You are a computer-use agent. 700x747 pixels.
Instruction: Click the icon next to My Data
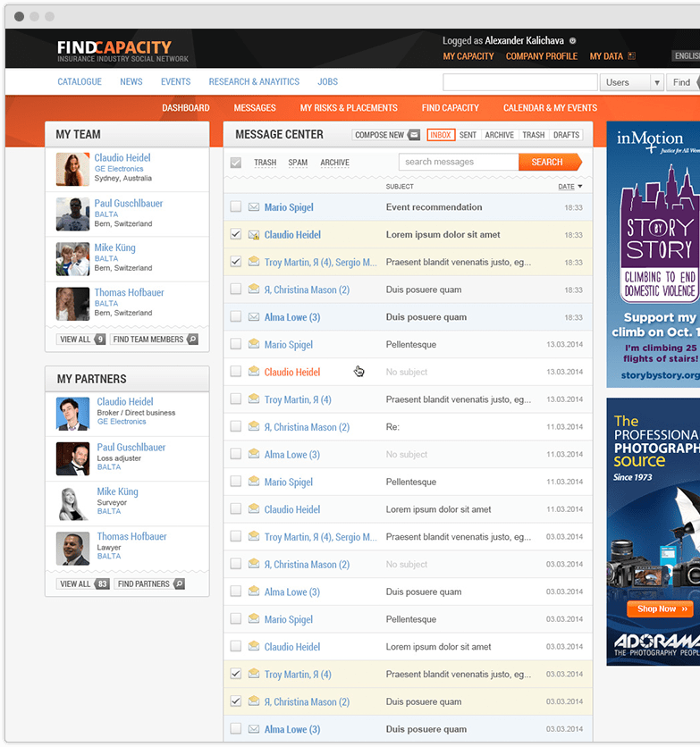[631, 56]
